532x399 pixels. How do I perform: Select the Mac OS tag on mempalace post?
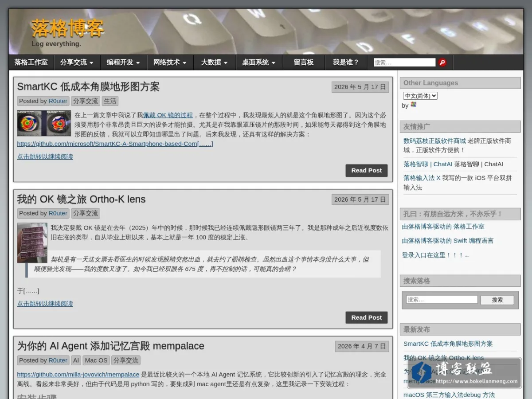tap(96, 360)
